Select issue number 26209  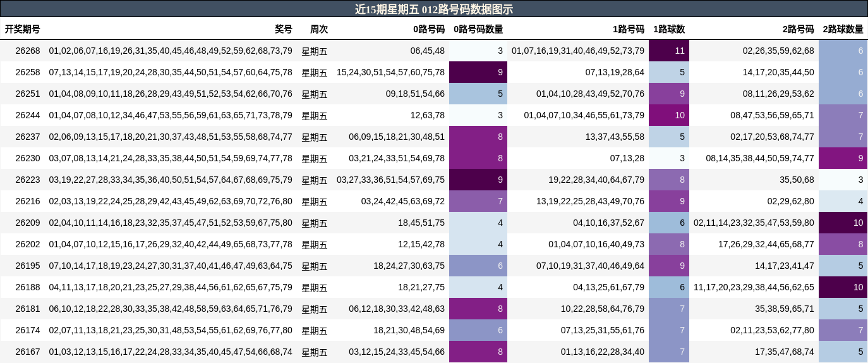coord(28,223)
